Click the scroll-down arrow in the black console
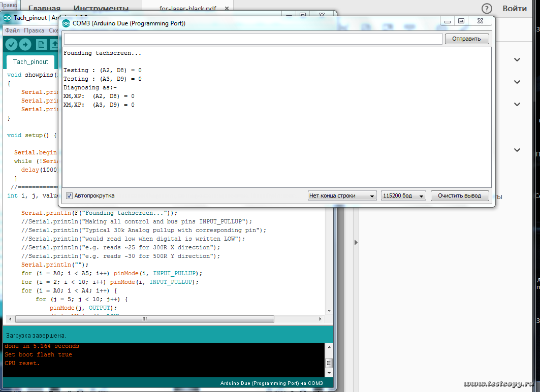540x392 pixels. pos(329,373)
